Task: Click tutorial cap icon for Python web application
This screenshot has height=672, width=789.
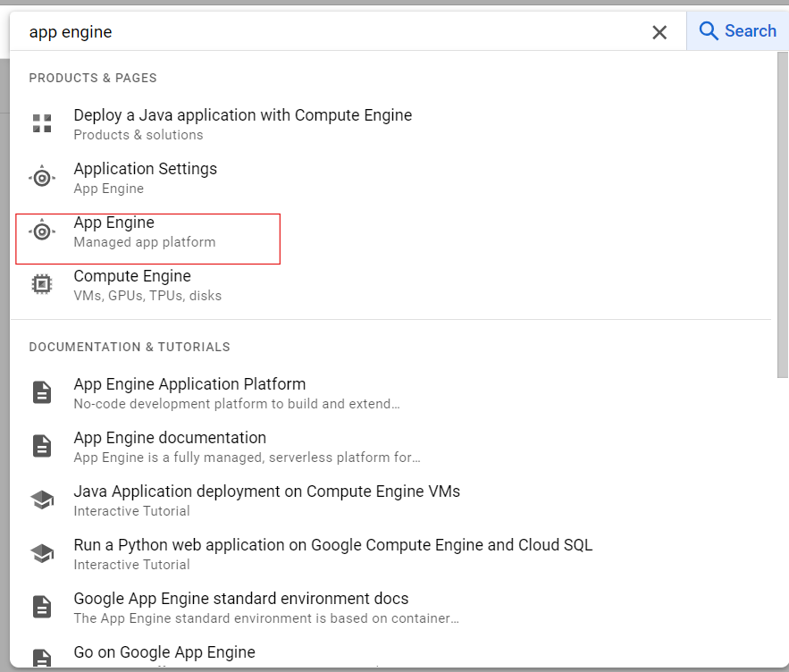Action: click(x=42, y=553)
